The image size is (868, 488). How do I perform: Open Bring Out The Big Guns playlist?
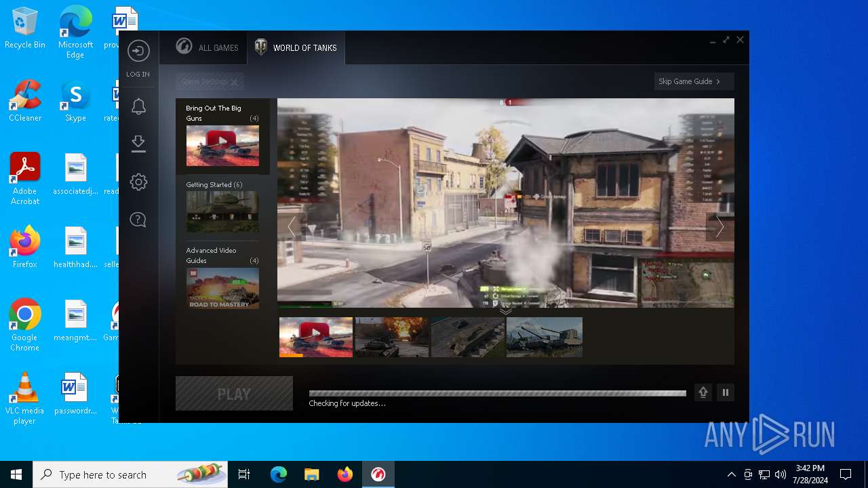(x=222, y=136)
